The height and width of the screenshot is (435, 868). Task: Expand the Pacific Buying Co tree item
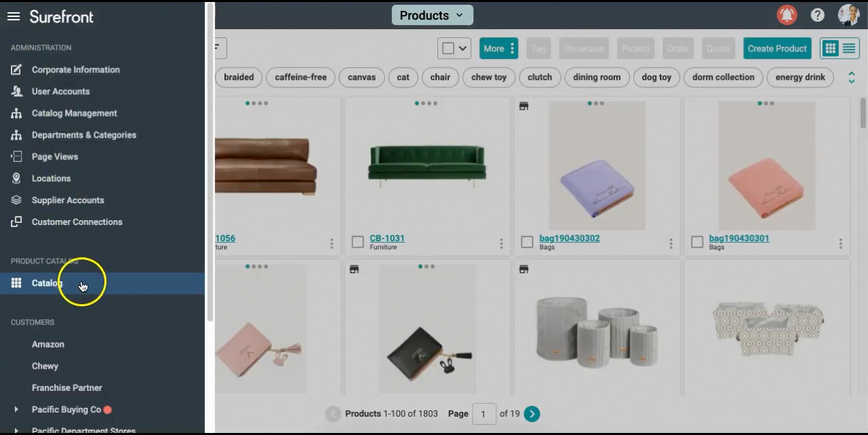pos(16,409)
